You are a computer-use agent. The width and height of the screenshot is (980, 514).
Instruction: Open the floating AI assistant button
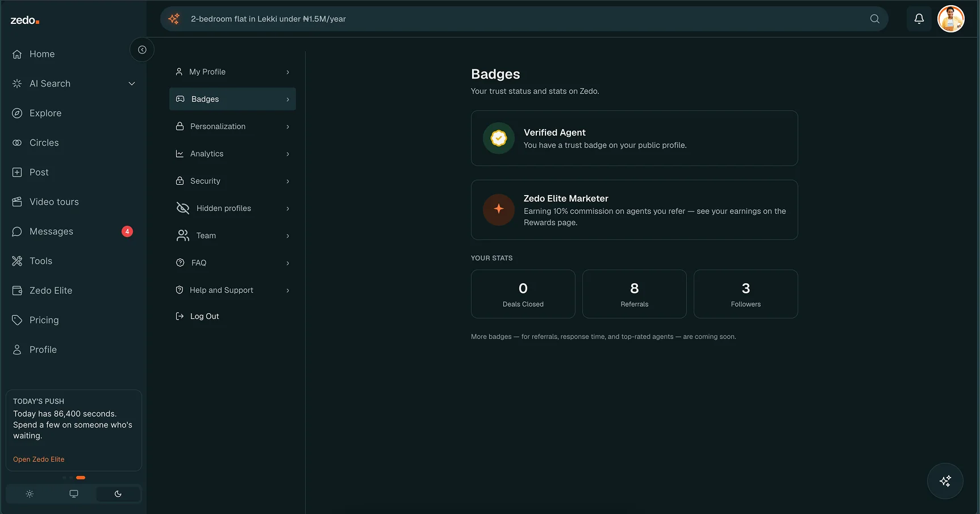pos(945,481)
